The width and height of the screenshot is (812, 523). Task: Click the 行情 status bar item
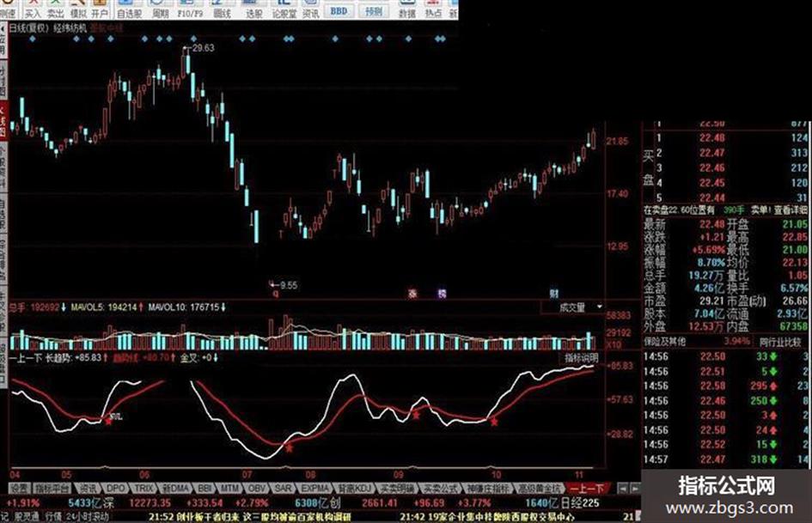pos(53,516)
